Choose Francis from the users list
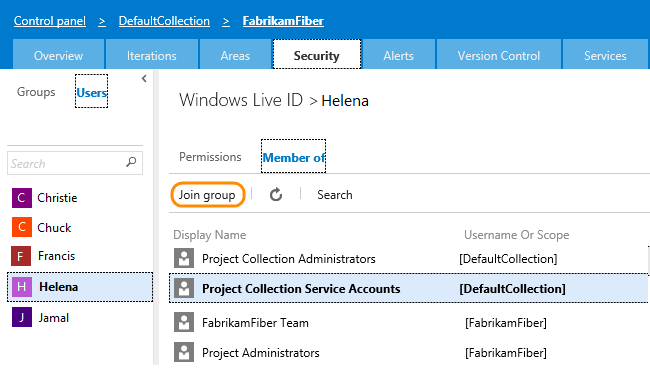The image size is (650, 368). tap(56, 256)
